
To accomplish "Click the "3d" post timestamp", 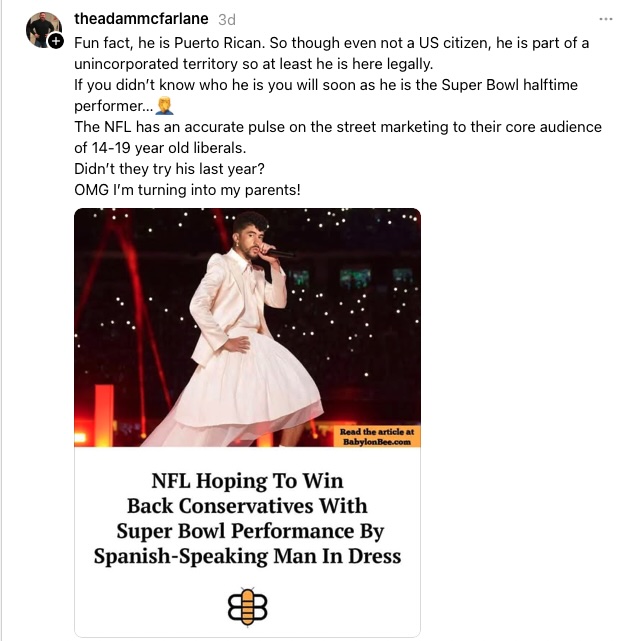I will [x=227, y=19].
